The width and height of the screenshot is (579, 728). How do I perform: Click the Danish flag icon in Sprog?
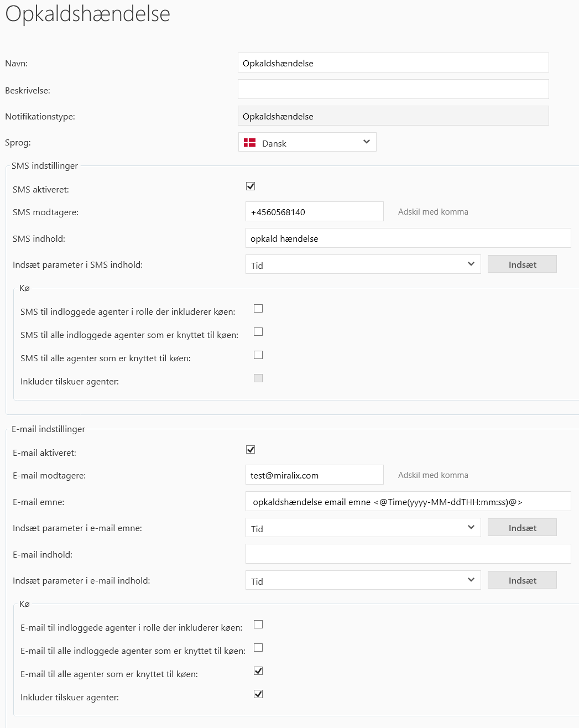[x=250, y=143]
